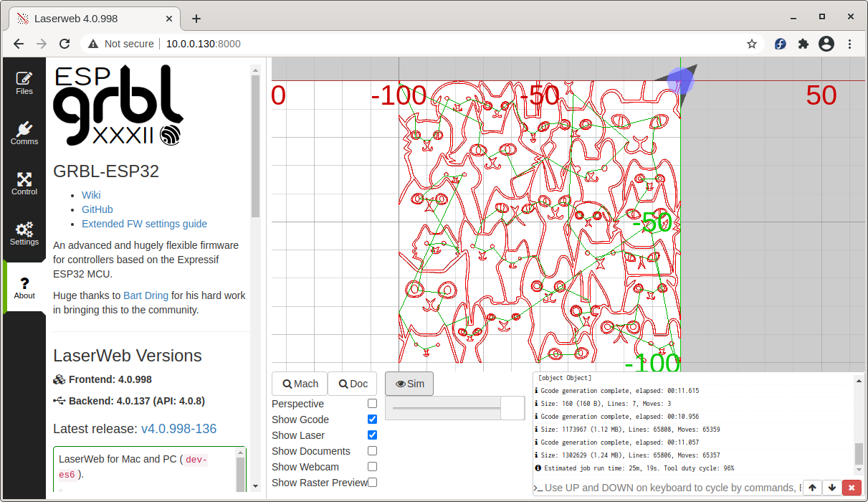Open a new browser tab
Screen dimensions: 868x502
coord(196,19)
